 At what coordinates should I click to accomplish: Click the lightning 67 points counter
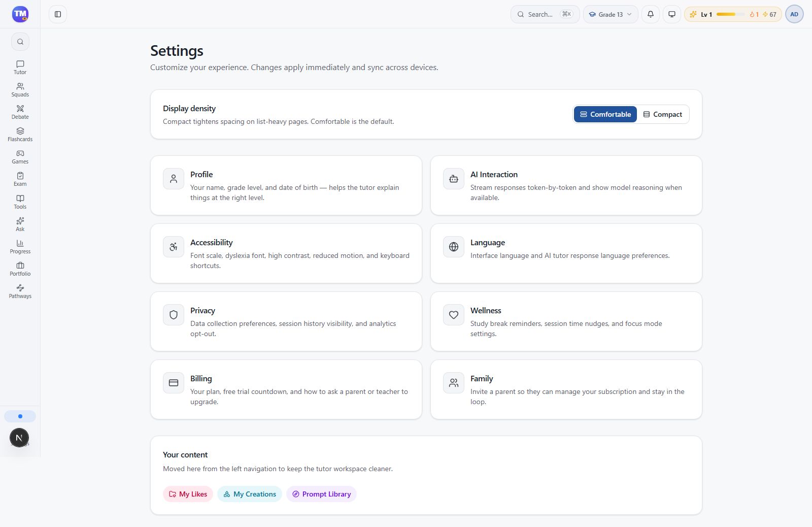[769, 14]
